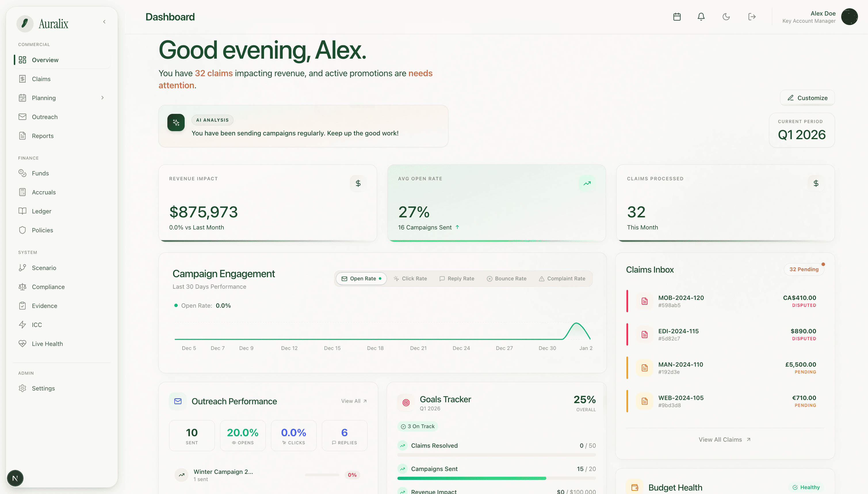Image resolution: width=868 pixels, height=494 pixels.
Task: Click the logout icon in the header
Action: point(752,17)
